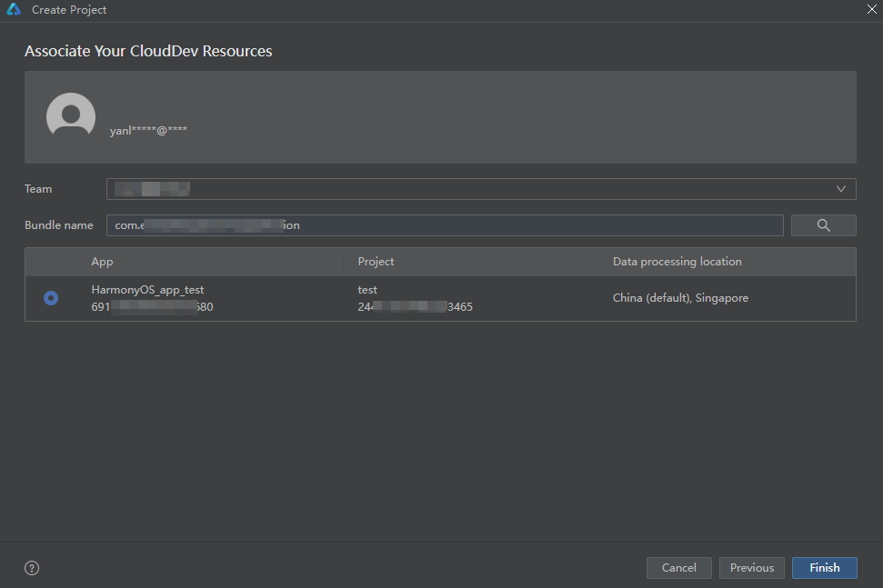Select the HarmonyOS_app_test radio button
The height and width of the screenshot is (588, 883).
click(51, 298)
